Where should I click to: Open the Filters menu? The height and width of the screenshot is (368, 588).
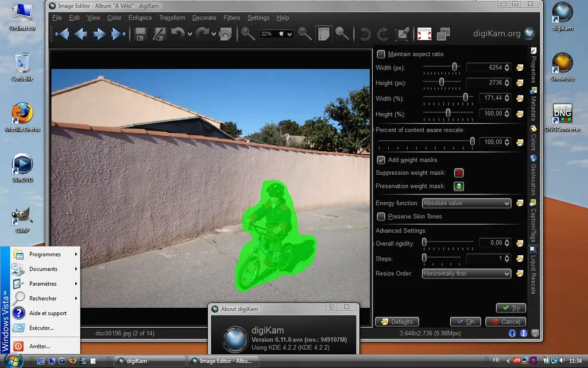pos(231,18)
